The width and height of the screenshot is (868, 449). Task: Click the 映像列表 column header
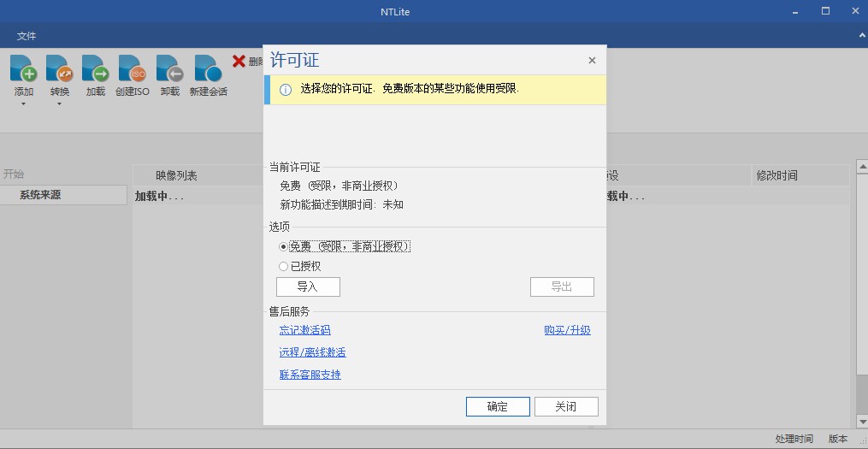point(176,175)
